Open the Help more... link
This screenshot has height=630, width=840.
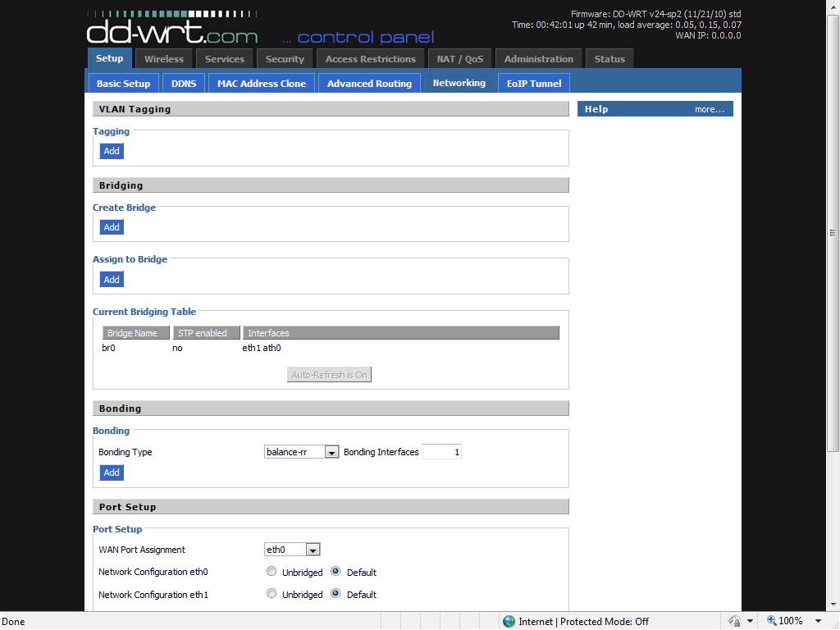[709, 109]
